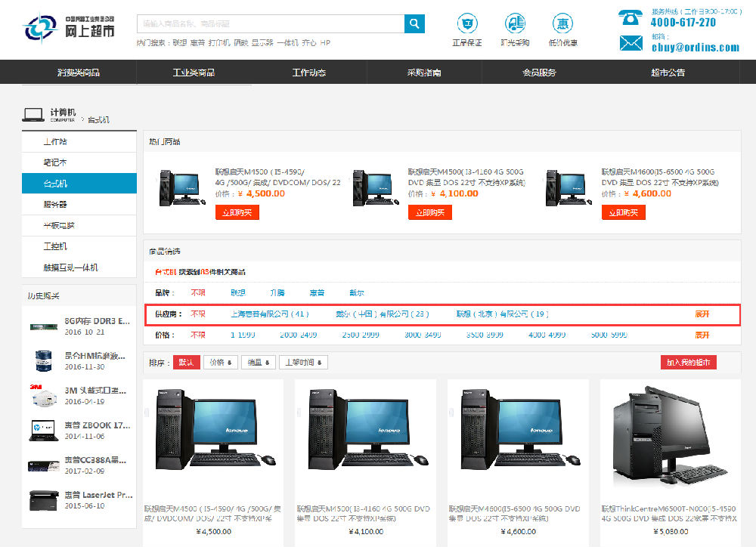
Task: Expand the price filter row
Action: coord(702,335)
